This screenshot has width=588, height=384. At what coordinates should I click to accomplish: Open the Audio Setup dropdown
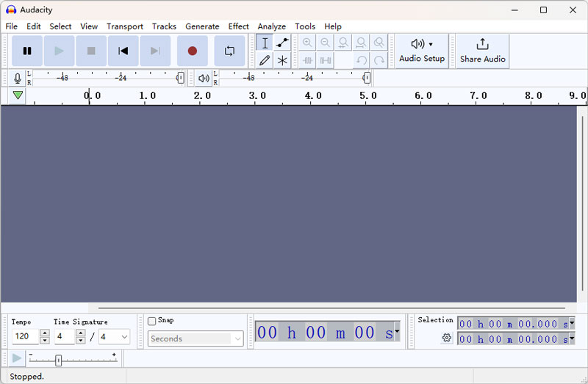422,51
